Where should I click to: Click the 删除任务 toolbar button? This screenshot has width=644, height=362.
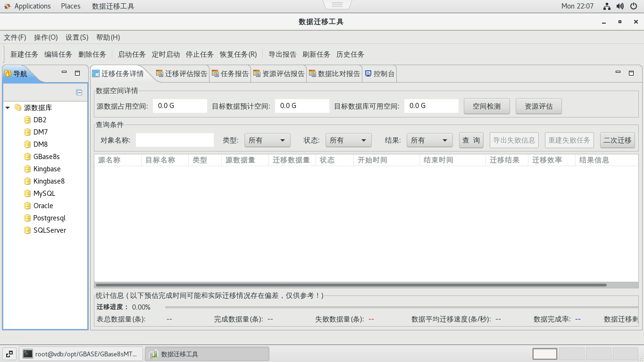pos(92,54)
